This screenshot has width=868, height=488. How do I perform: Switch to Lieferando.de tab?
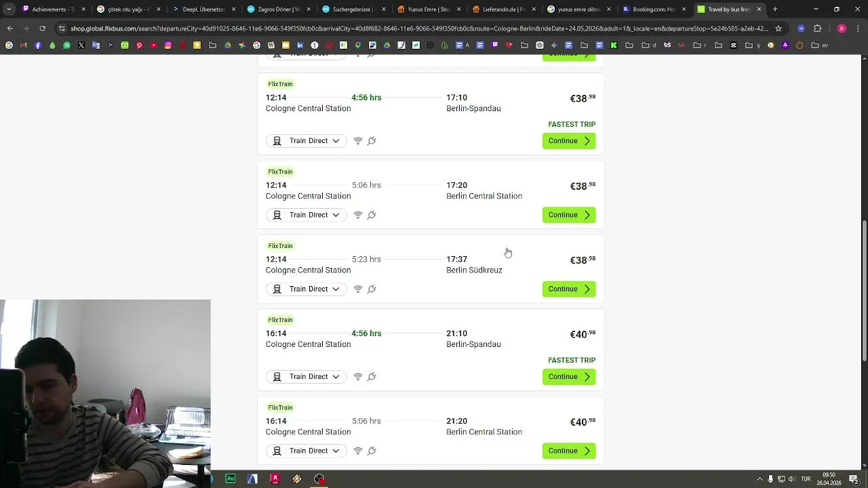(x=502, y=9)
